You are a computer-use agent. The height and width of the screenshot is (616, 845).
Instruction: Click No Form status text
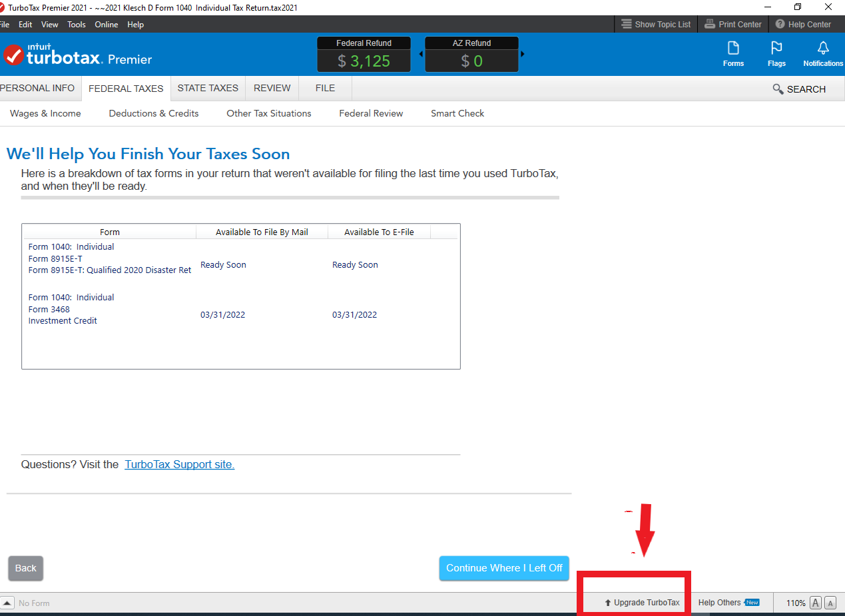[34, 603]
